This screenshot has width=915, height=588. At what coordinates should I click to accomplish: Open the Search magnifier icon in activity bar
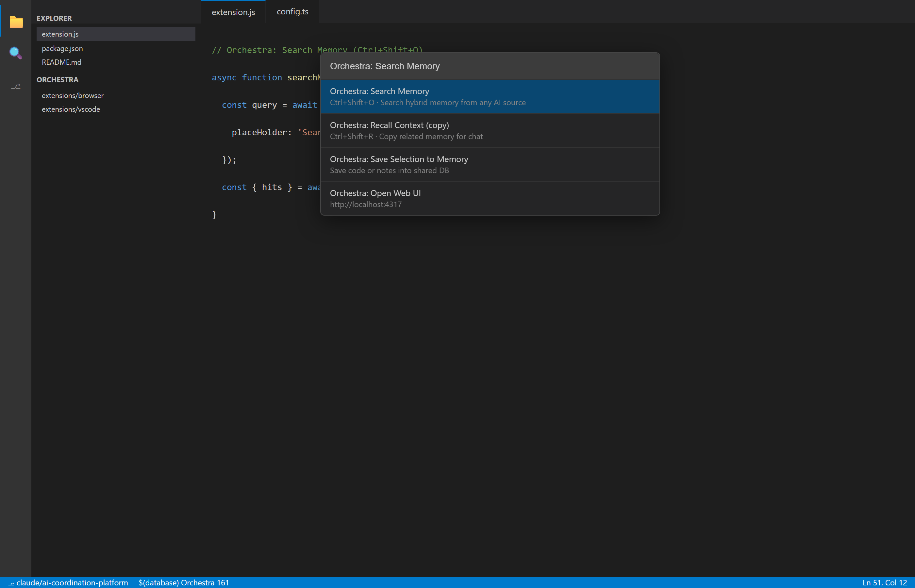point(15,53)
